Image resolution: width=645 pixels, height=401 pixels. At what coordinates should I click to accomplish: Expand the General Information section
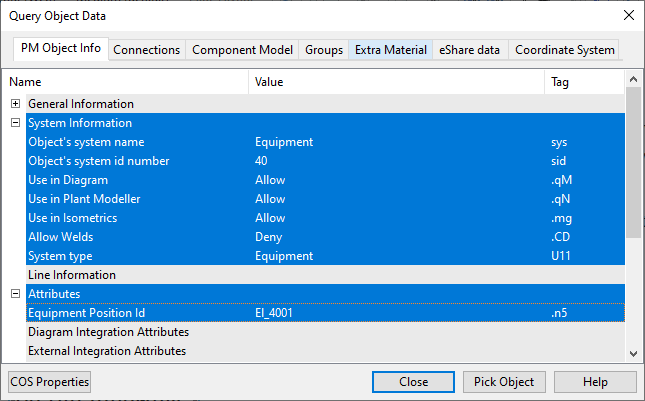point(15,104)
